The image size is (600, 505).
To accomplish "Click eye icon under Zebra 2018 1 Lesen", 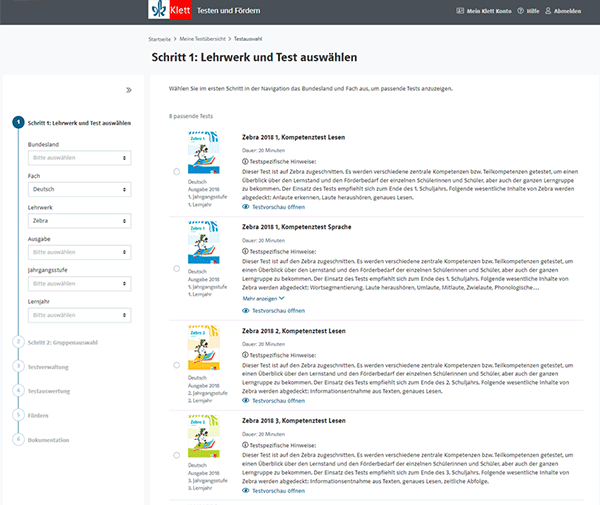I will click(x=246, y=207).
